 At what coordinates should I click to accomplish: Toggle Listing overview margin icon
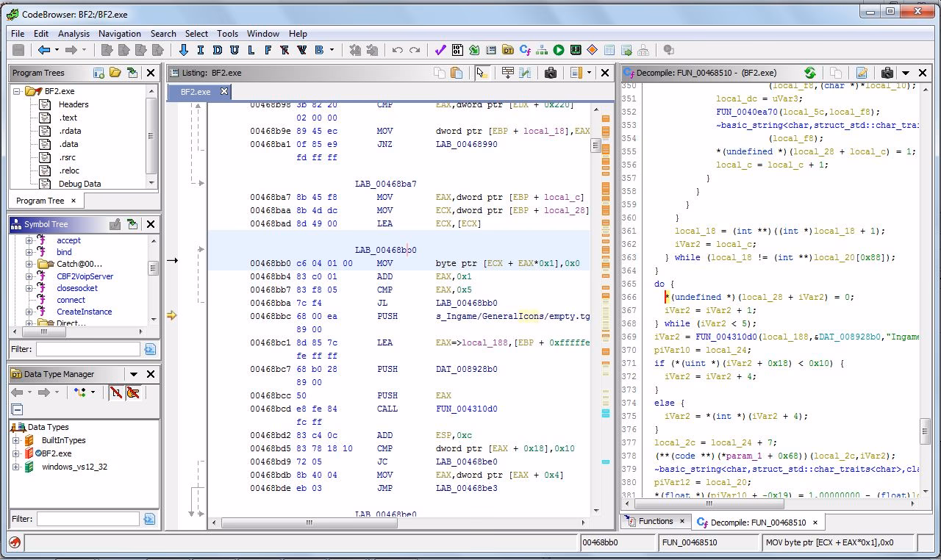tap(576, 73)
